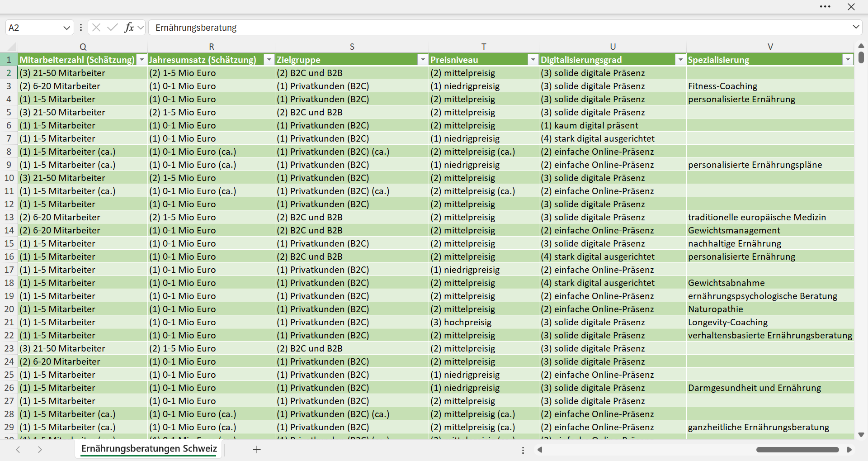Viewport: 868px width, 461px height.
Task: Select the personalisierte Ernährungspläne cell
Action: pos(770,165)
